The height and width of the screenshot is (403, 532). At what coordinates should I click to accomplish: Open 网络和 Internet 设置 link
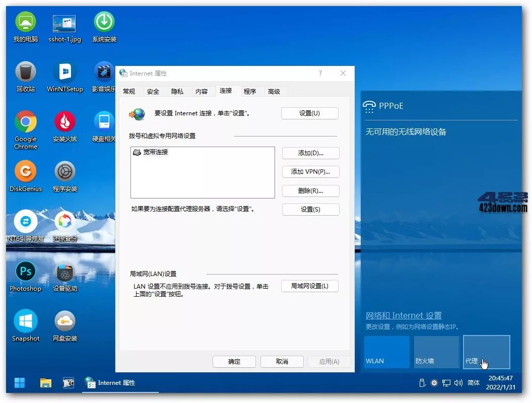pos(403,315)
